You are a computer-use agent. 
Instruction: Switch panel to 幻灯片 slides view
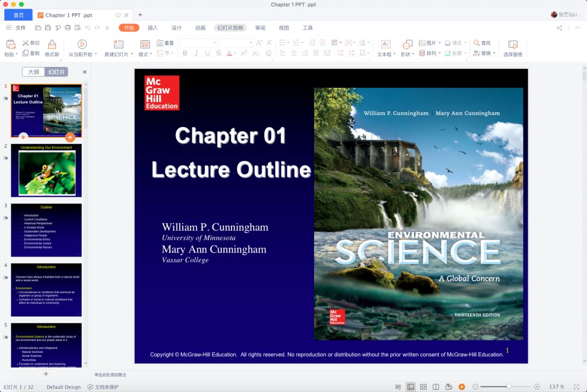click(56, 72)
